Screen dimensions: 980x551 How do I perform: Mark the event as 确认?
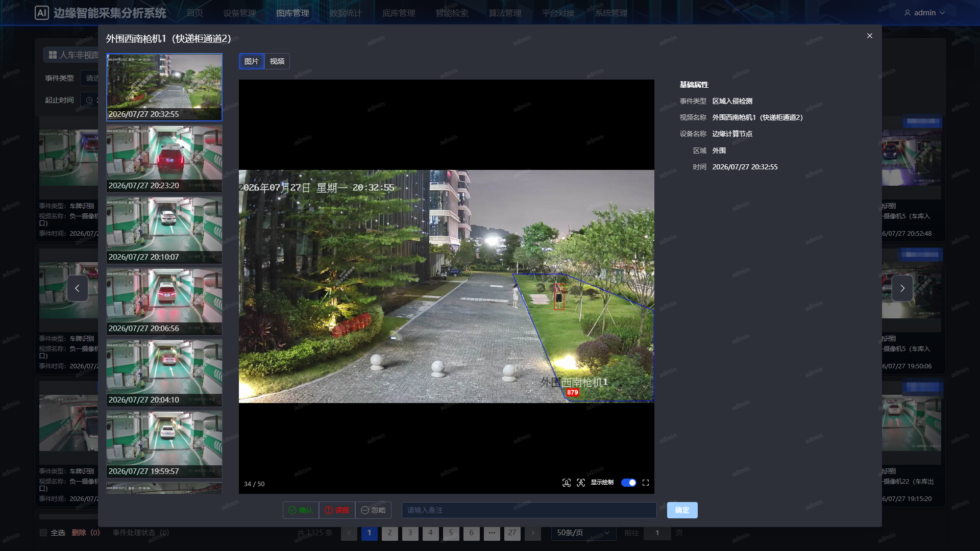tap(301, 510)
